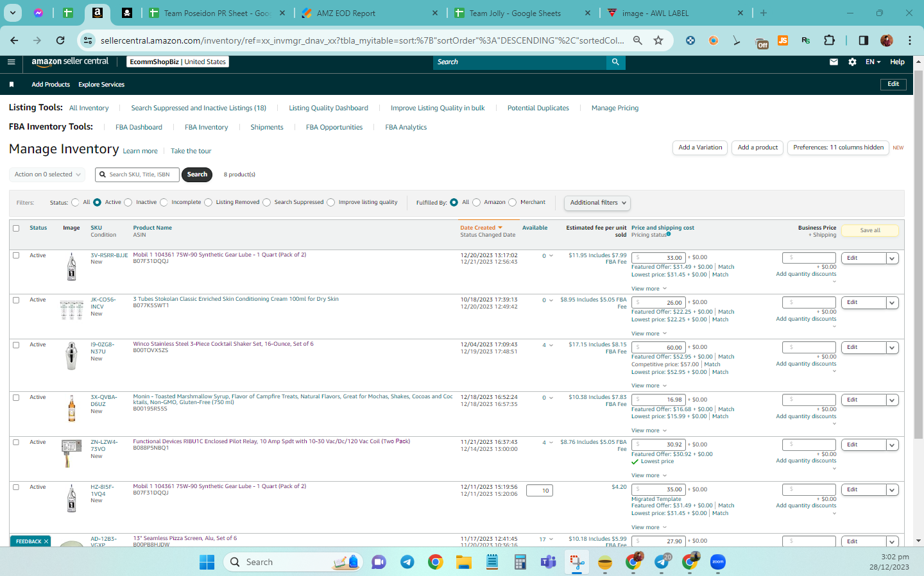Image resolution: width=924 pixels, height=576 pixels.
Task: Open the Seller Central hamburger menu
Action: 11,62
